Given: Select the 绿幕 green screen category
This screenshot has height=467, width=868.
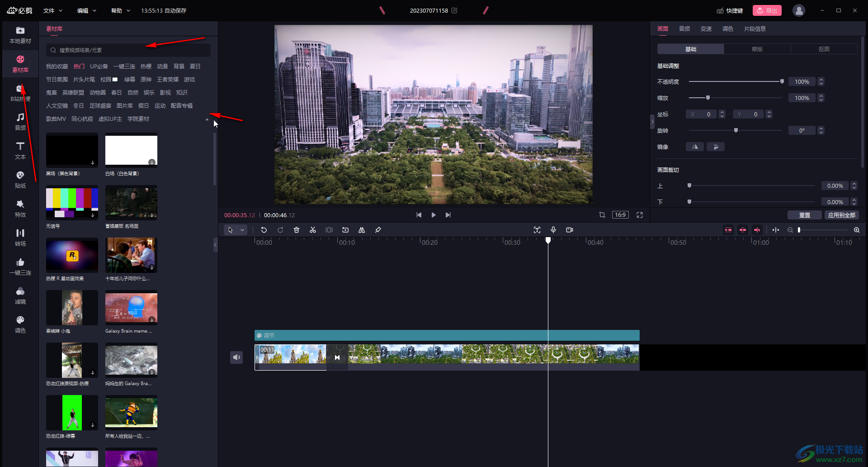Looking at the screenshot, I should [130, 79].
